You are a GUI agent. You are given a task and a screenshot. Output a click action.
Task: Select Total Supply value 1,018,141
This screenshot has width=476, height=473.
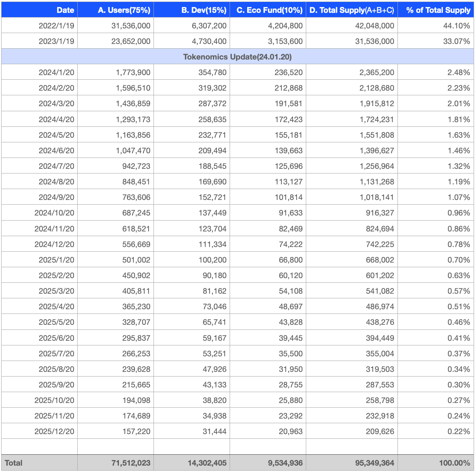[x=377, y=197]
